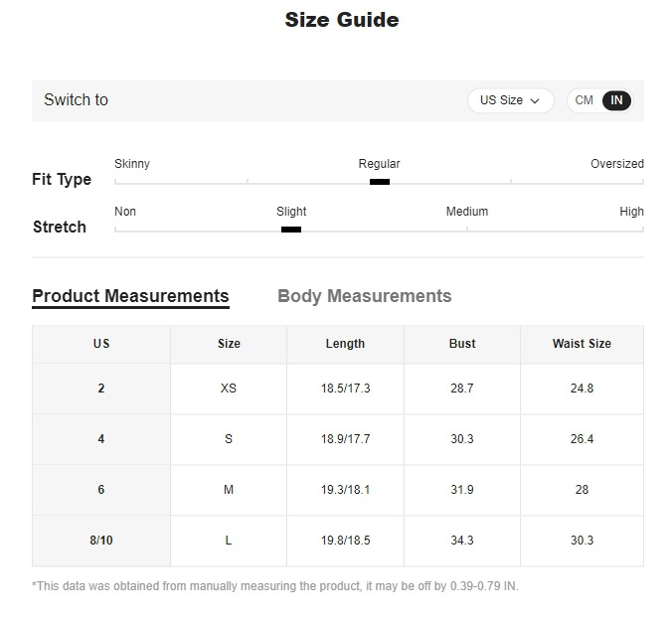Click the Length column header
This screenshot has width=672, height=625.
345,344
